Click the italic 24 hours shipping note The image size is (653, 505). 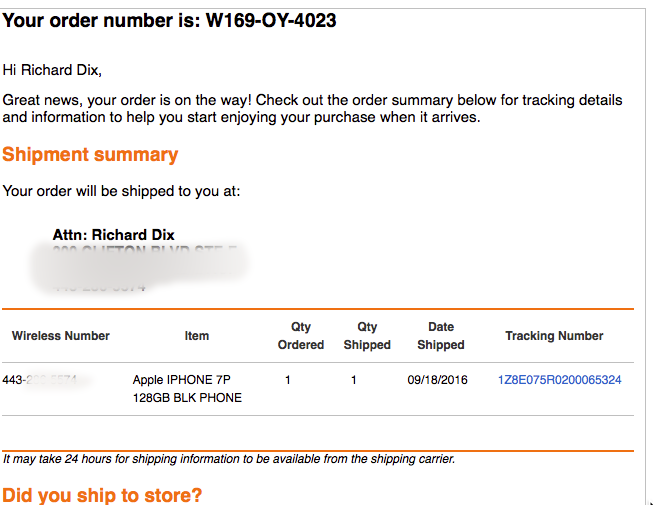point(229,459)
